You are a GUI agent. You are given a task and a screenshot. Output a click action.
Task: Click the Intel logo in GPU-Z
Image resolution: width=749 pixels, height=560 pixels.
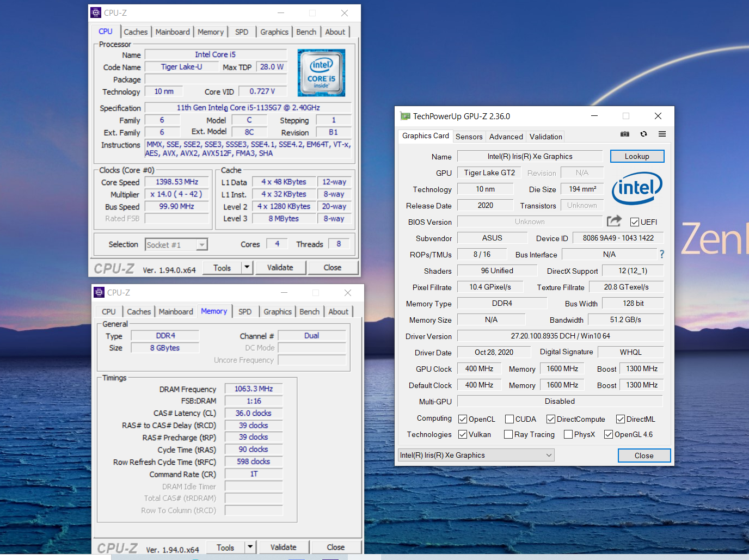[637, 188]
